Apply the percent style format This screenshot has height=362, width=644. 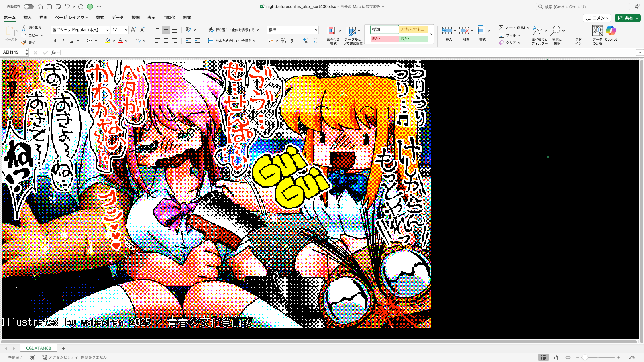coord(283,41)
